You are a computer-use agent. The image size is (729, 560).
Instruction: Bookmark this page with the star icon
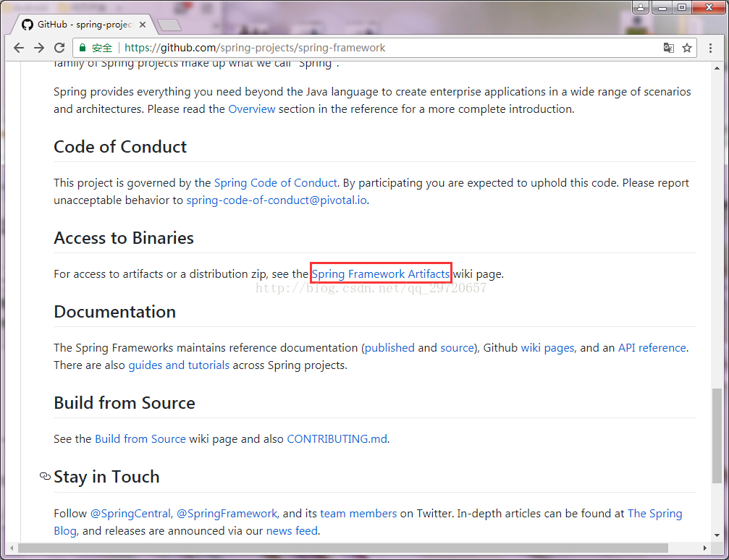(x=687, y=48)
